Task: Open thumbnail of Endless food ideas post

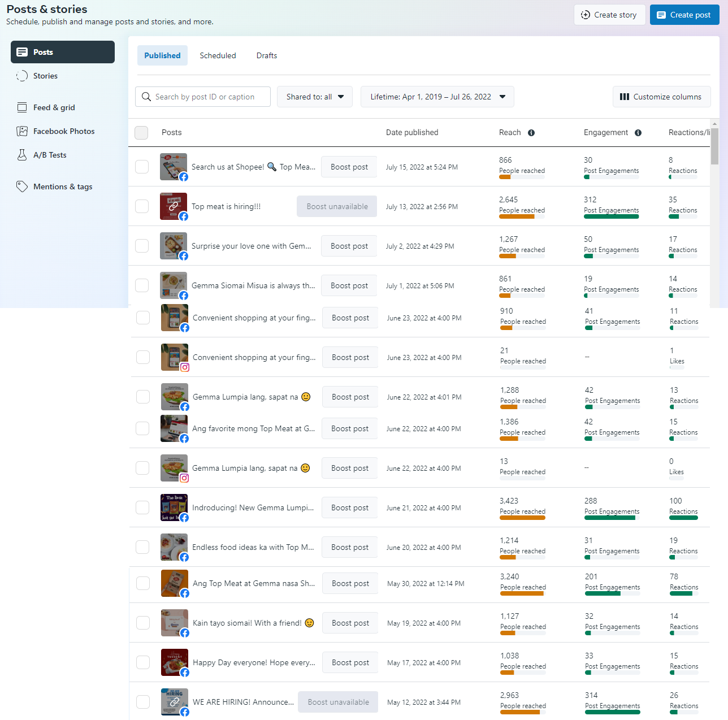Action: [174, 547]
